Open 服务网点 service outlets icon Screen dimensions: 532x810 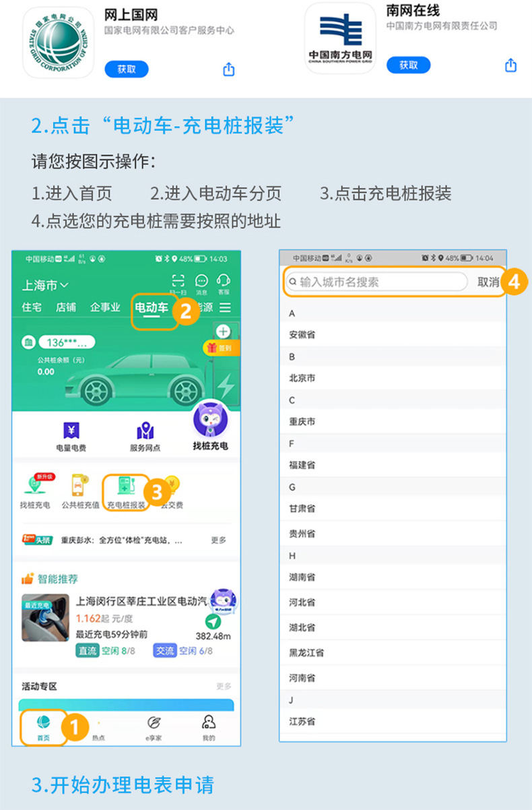coord(145,437)
